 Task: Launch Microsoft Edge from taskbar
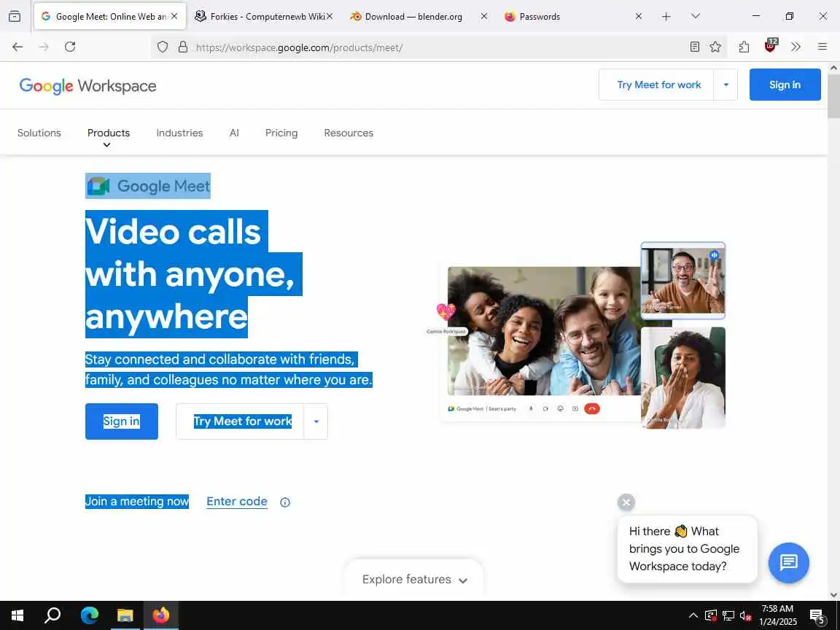click(x=90, y=615)
